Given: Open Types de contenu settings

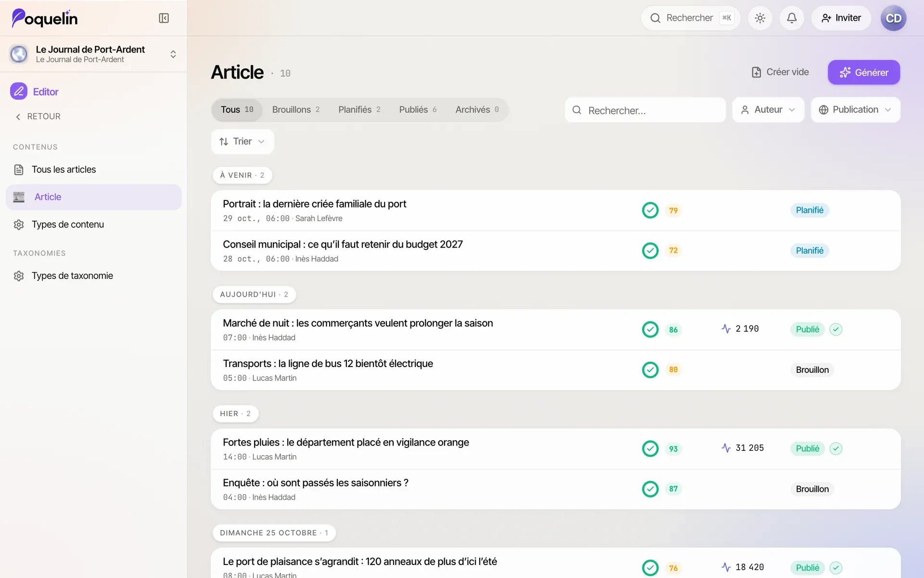Looking at the screenshot, I should 93,224.
